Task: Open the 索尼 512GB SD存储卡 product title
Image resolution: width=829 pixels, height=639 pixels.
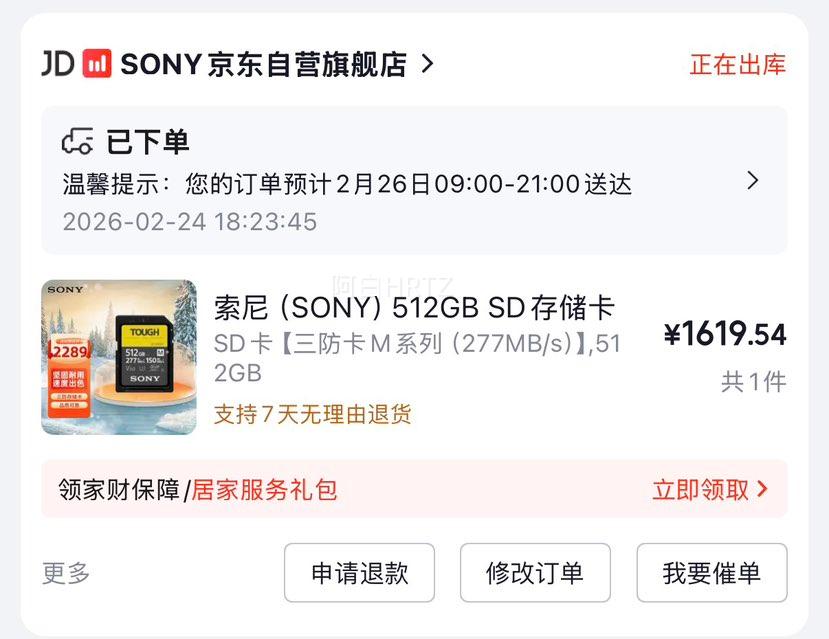Action: (x=414, y=307)
